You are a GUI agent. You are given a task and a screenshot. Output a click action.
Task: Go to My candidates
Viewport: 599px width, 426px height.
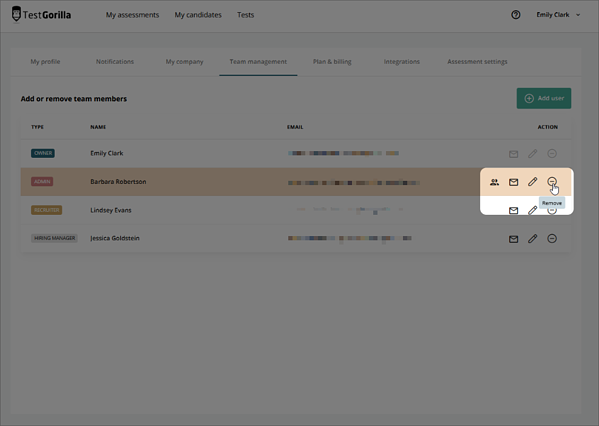click(x=198, y=15)
